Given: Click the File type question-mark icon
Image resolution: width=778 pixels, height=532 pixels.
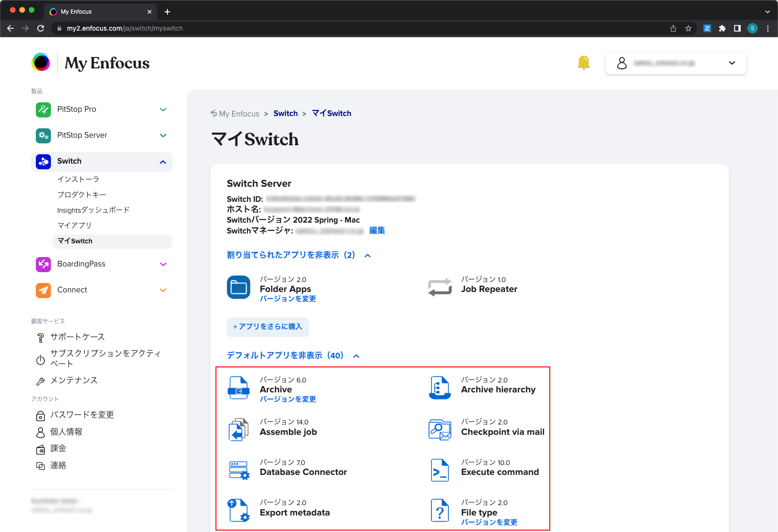Looking at the screenshot, I should [x=440, y=510].
